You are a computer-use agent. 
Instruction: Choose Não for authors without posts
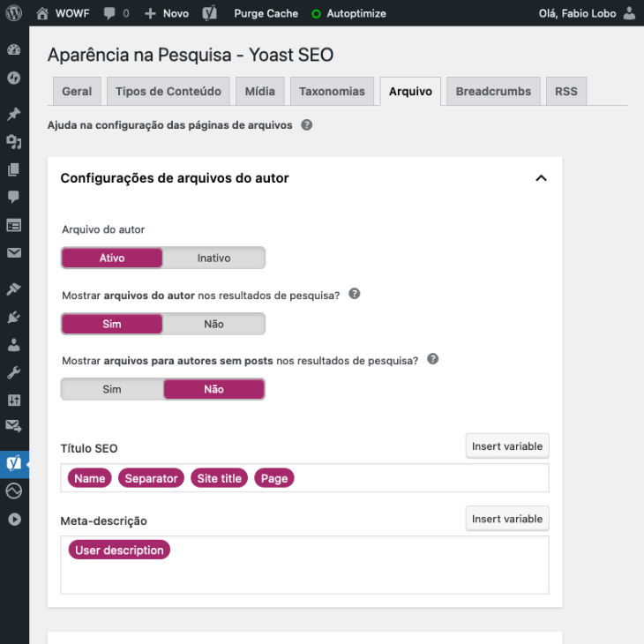[213, 389]
